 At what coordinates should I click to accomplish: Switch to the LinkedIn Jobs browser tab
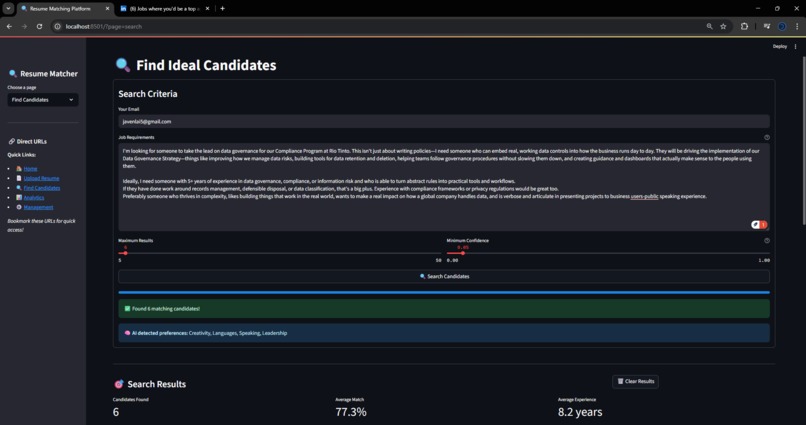coord(164,9)
